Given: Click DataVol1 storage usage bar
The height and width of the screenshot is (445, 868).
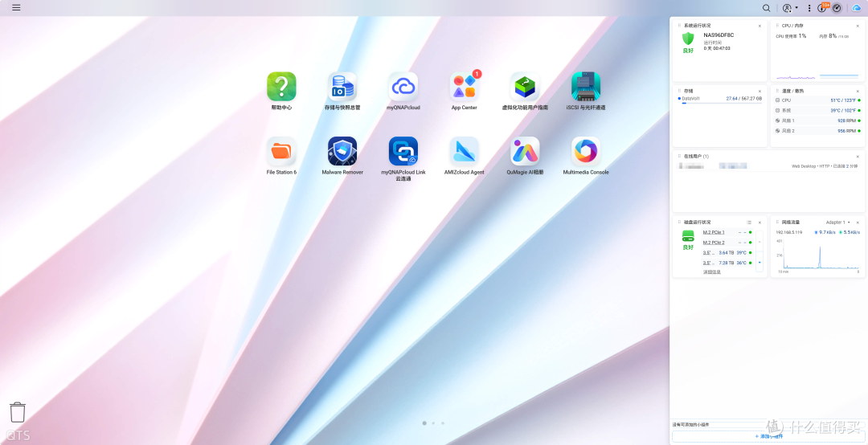Looking at the screenshot, I should [721, 103].
